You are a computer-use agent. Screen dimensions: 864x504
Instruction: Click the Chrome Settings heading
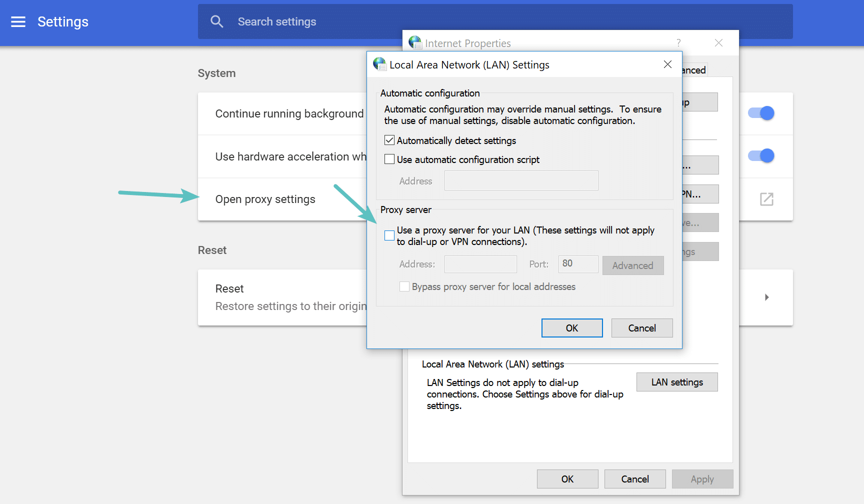coord(63,21)
